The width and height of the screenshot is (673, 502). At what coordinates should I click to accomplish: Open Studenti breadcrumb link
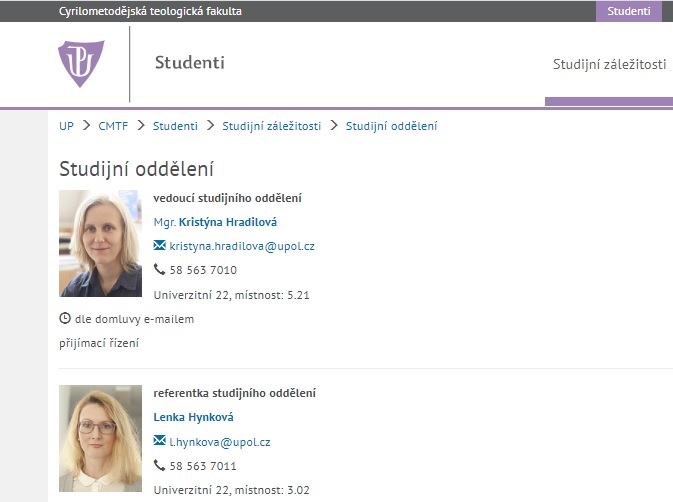(175, 126)
